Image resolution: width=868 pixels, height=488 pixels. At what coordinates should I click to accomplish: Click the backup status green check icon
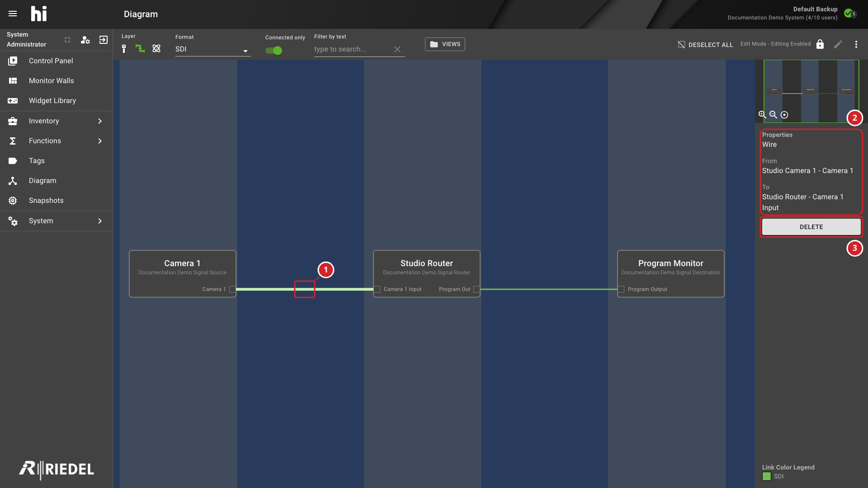[x=849, y=13]
